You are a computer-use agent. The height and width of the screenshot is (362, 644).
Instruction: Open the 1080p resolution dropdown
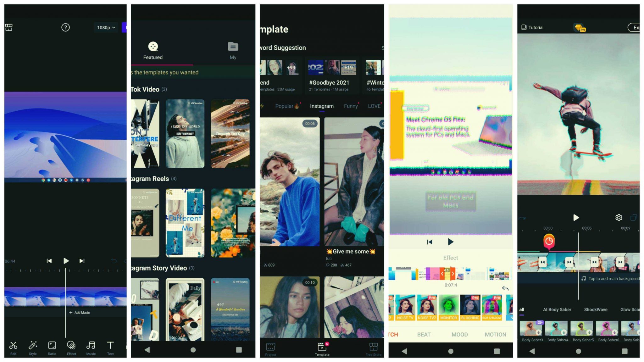pos(106,27)
